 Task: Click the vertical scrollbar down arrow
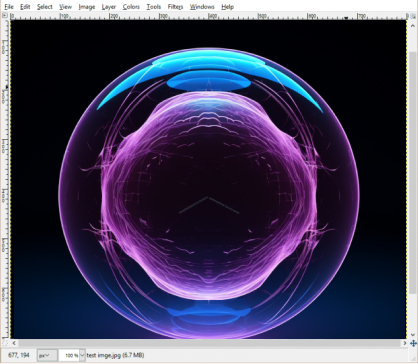pos(413,335)
